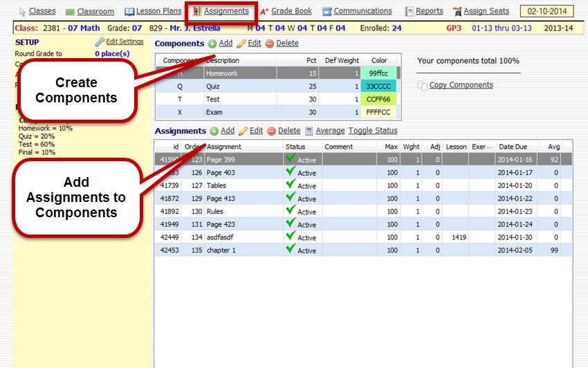Click the Lesson Plans book icon
Screen dimensions: 588x368
[x=129, y=12]
